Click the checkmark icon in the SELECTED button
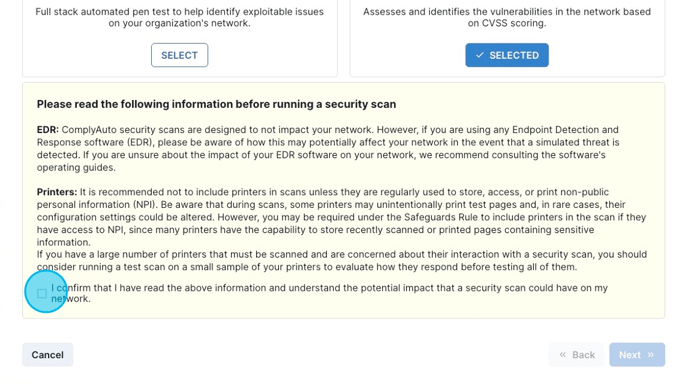Screen dimensions: 688x384 click(480, 55)
